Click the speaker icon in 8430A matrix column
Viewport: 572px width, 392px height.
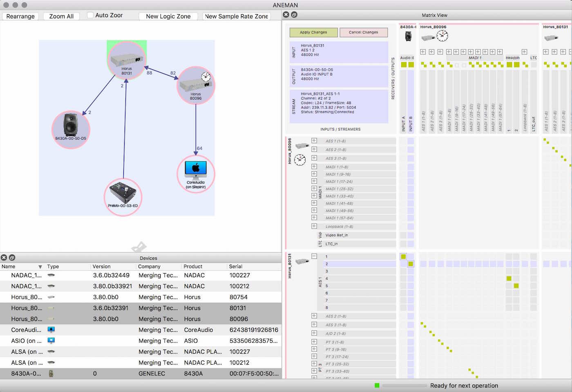408,36
